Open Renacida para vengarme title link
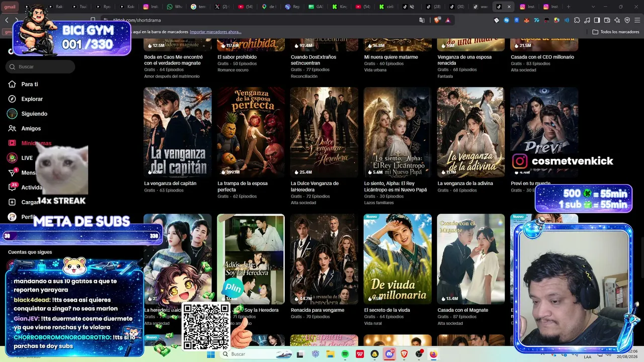 (317, 310)
